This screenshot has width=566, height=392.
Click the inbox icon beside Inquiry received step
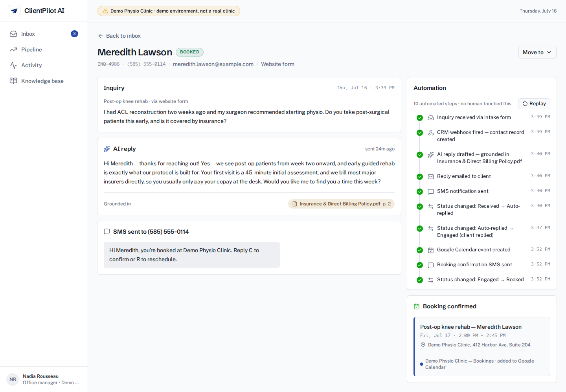431,117
